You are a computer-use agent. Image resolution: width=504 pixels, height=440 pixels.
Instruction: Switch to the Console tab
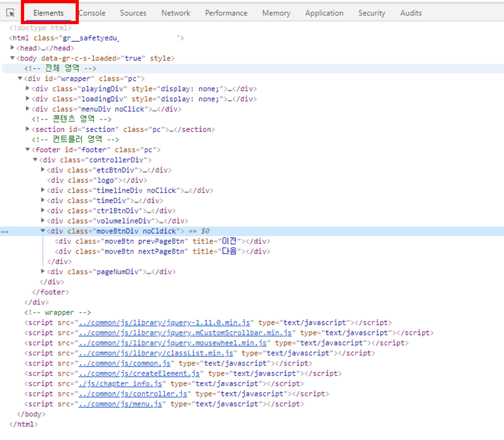tap(92, 13)
